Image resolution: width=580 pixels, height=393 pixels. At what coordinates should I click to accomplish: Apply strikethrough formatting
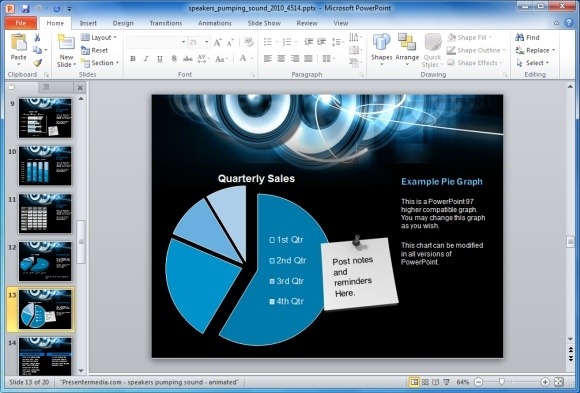pos(188,58)
